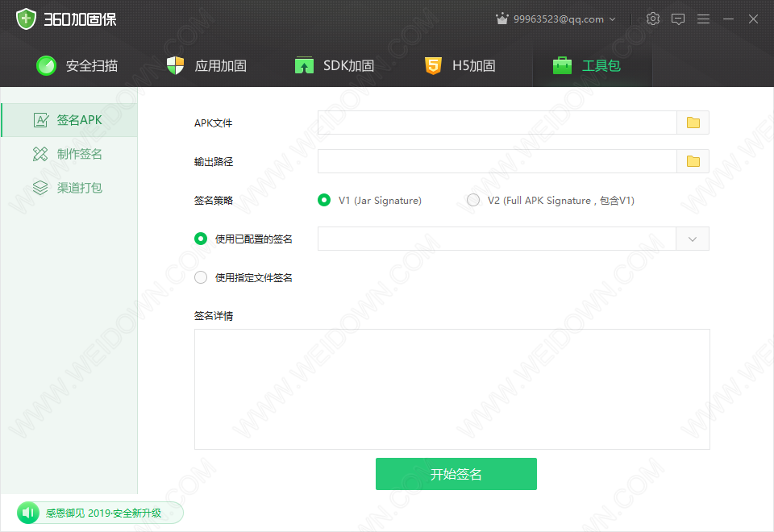
Task: Open settings via the gear icon
Action: 652,19
